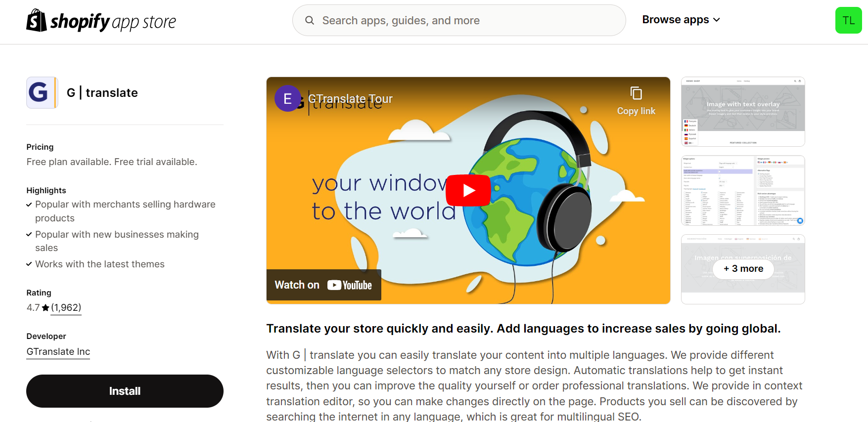
Task: Click the Install button
Action: coord(125,391)
